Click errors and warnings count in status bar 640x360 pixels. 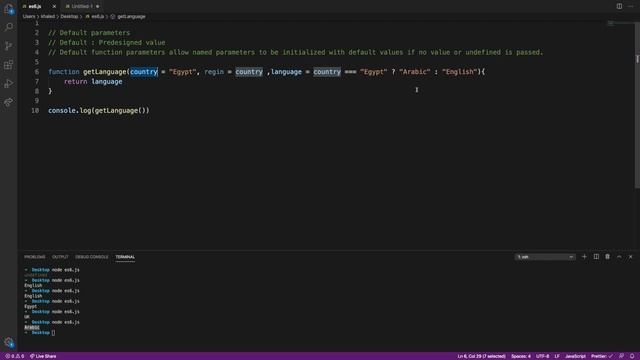14,356
